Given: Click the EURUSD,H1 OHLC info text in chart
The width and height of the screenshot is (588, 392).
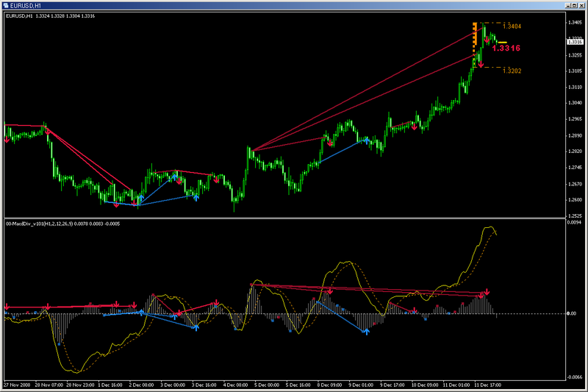Looking at the screenshot, I should 50,16.
